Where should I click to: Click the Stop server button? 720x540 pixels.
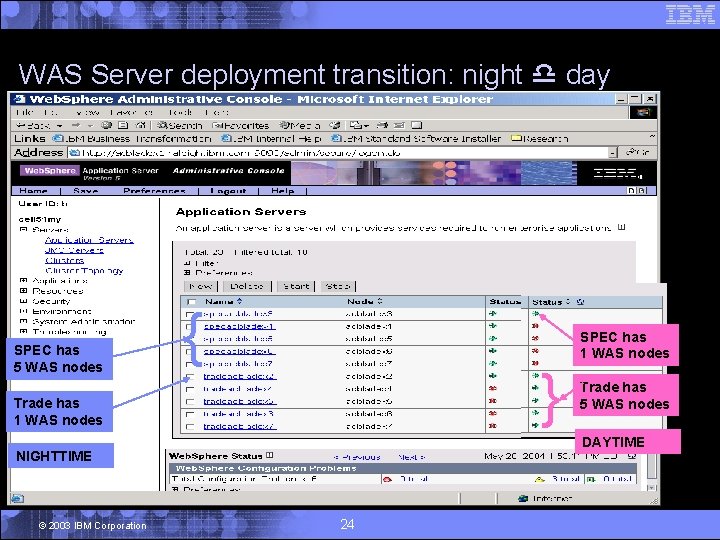338,286
